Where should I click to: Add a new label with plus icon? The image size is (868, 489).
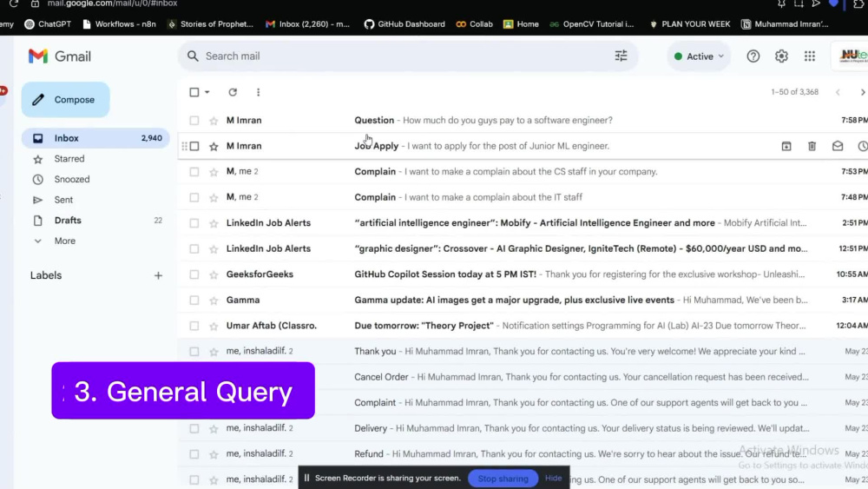(158, 275)
